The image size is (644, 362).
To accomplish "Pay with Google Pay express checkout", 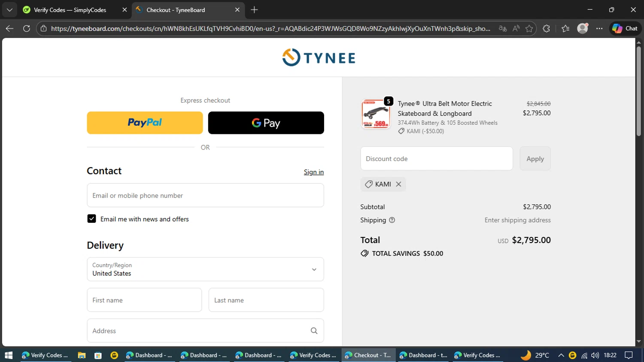I will click(266, 123).
